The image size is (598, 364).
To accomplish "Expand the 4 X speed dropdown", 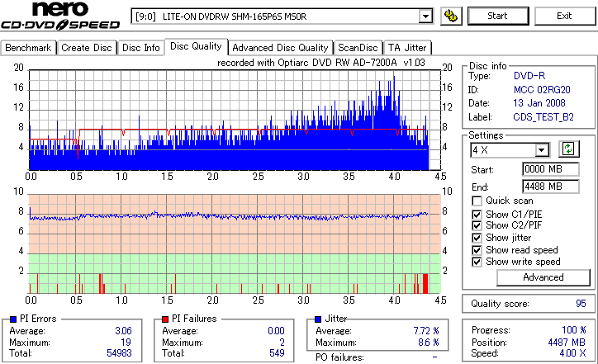I will 541,150.
